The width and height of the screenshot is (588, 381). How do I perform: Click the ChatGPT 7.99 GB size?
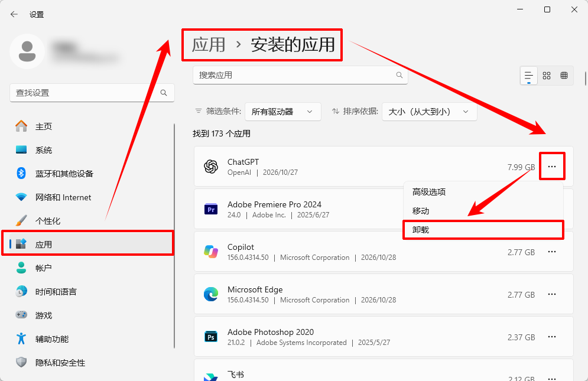[521, 167]
